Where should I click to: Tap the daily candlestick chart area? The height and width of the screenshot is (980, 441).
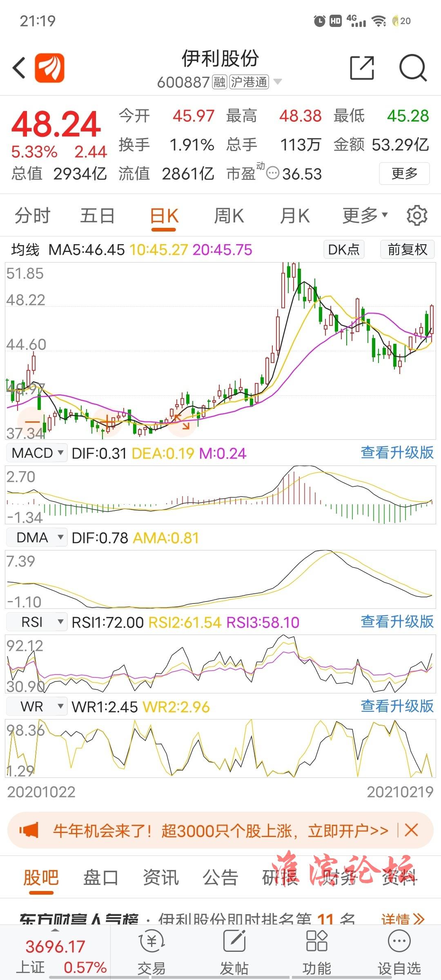(220, 351)
